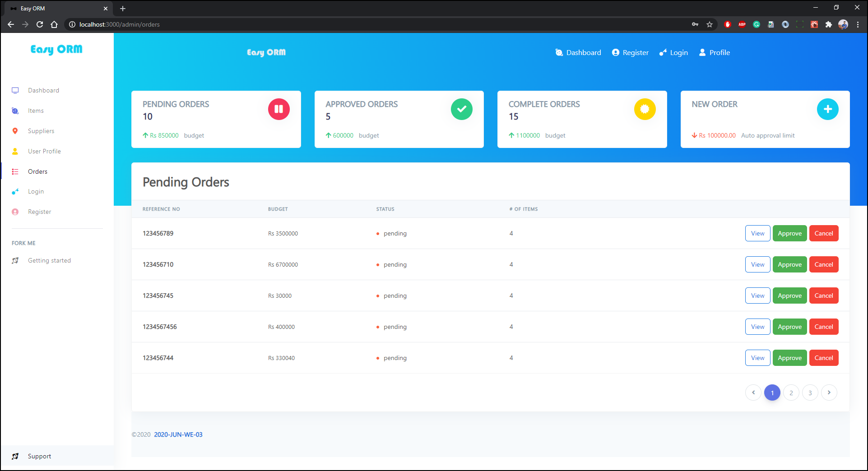The image size is (868, 471).
Task: Select page 3 in pagination
Action: pyautogui.click(x=810, y=392)
